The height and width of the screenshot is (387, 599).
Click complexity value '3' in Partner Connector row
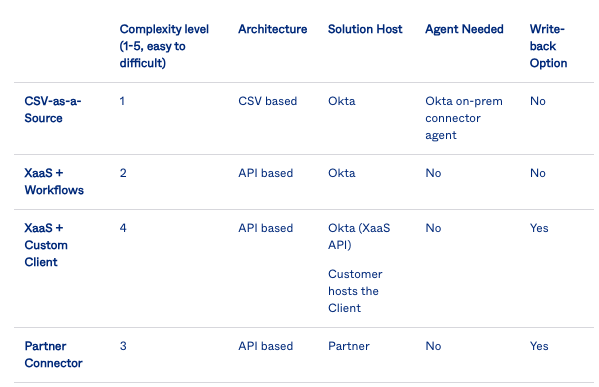(x=123, y=346)
